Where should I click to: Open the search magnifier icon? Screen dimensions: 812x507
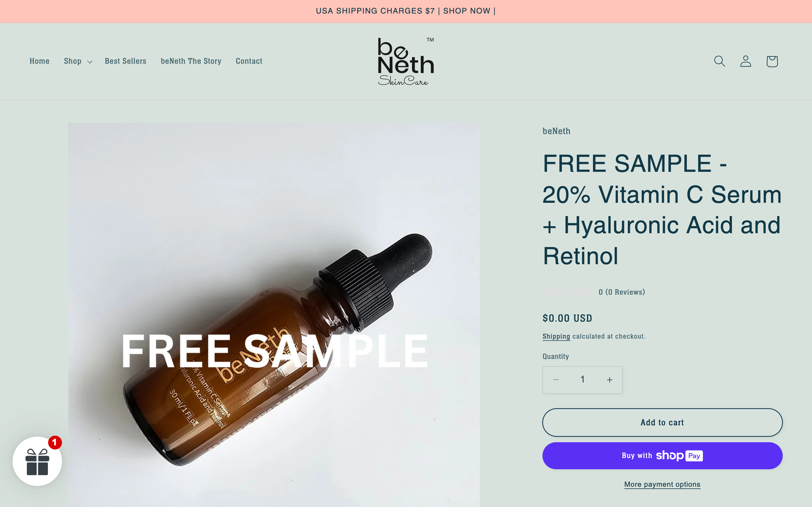click(720, 61)
